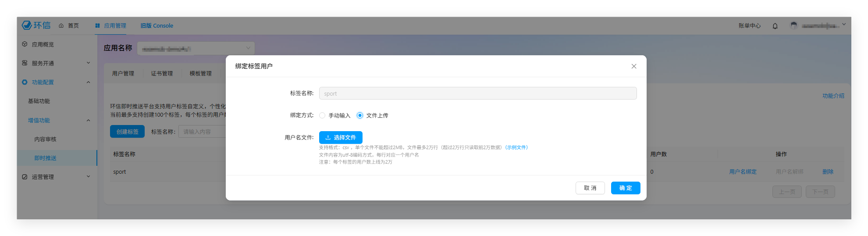
Task: Click the 标签名称 input field in dialog
Action: (x=477, y=93)
